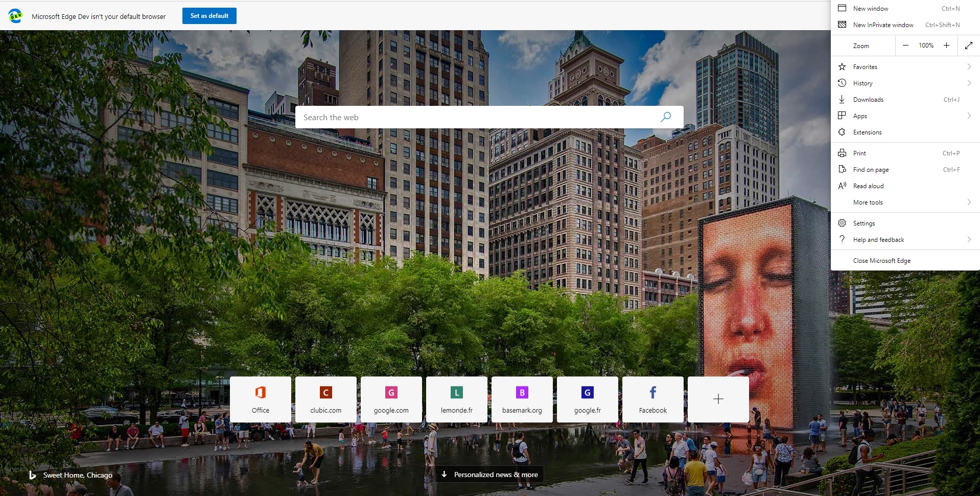Decrease zoom with the minus button
This screenshot has width=980, height=496.
pyautogui.click(x=905, y=46)
